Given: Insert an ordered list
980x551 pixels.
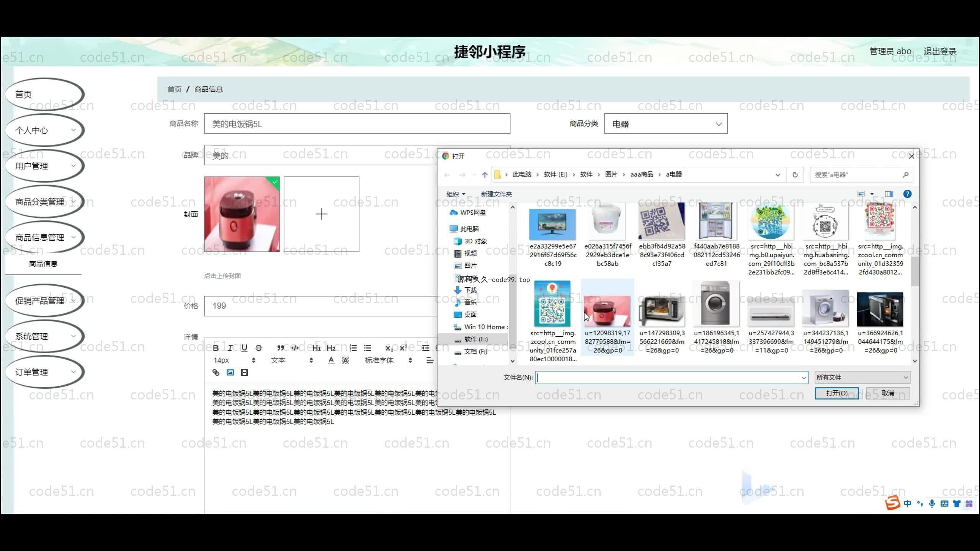Looking at the screenshot, I should tap(353, 348).
